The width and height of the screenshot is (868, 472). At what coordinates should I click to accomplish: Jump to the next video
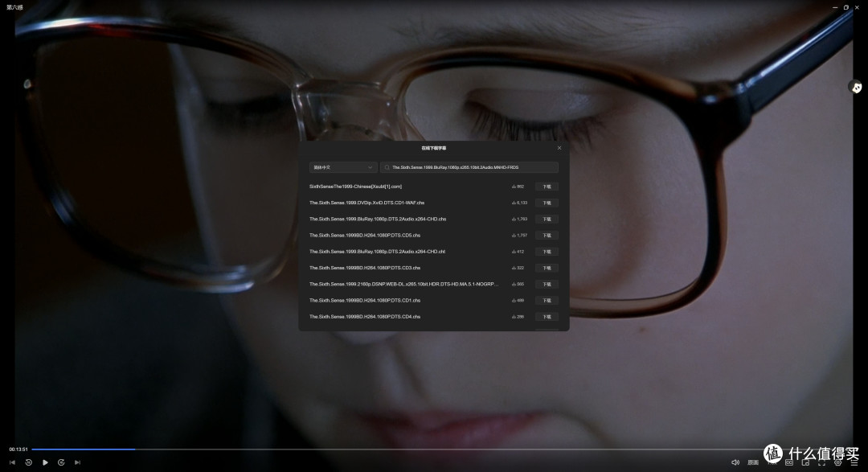77,462
